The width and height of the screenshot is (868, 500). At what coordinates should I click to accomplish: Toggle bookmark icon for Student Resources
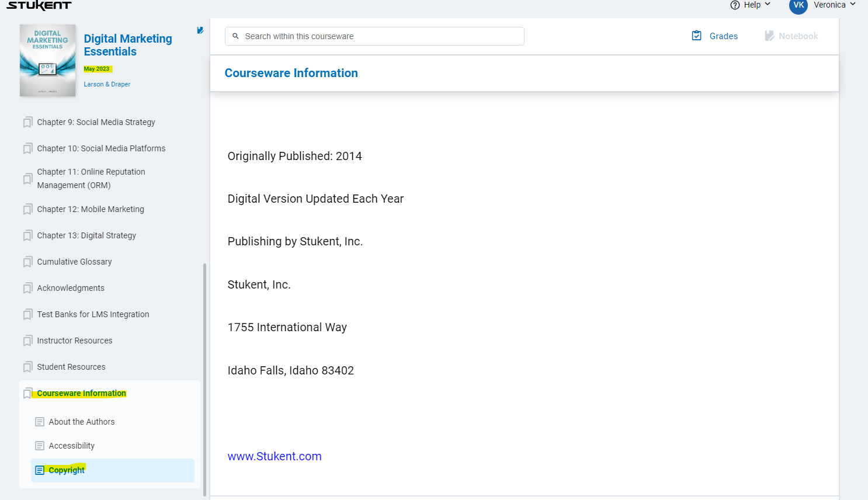click(x=27, y=367)
